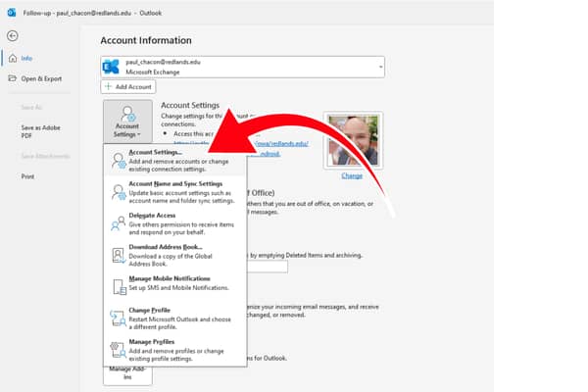
Task: Click the Account Information heading
Action: point(146,40)
